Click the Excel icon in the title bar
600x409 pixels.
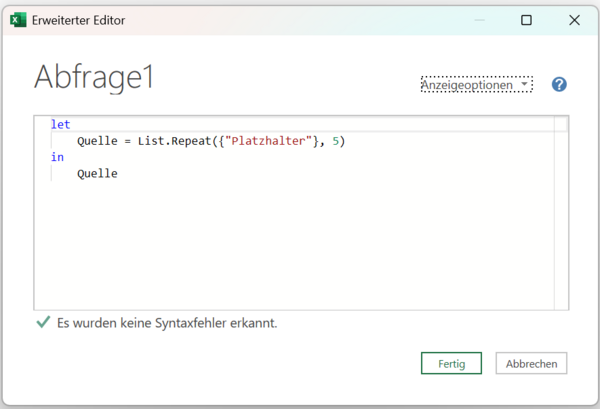17,19
